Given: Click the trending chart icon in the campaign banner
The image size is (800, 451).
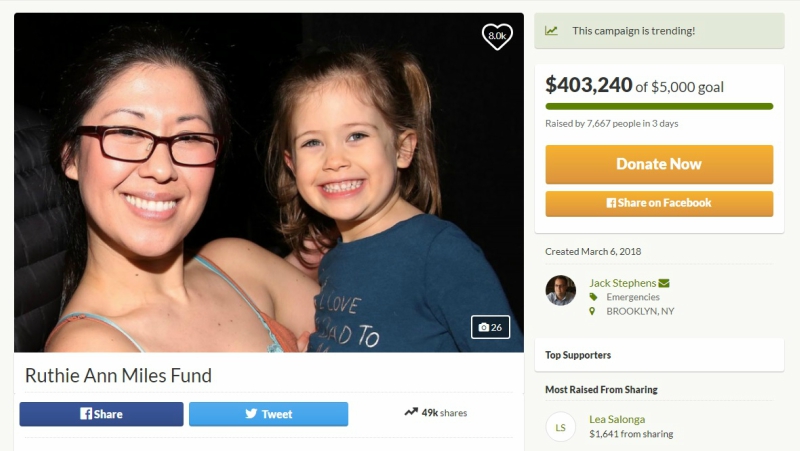Looking at the screenshot, I should pyautogui.click(x=551, y=31).
